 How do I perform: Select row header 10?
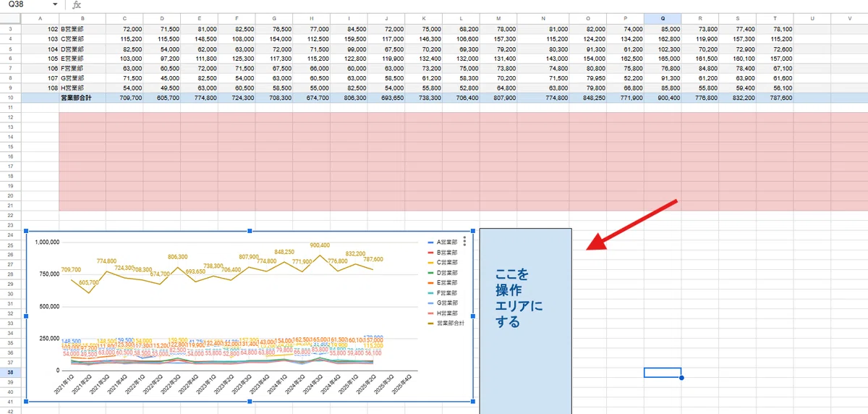[10, 97]
